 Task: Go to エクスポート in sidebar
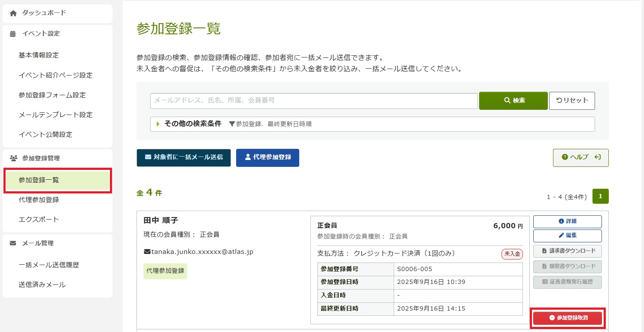39,220
